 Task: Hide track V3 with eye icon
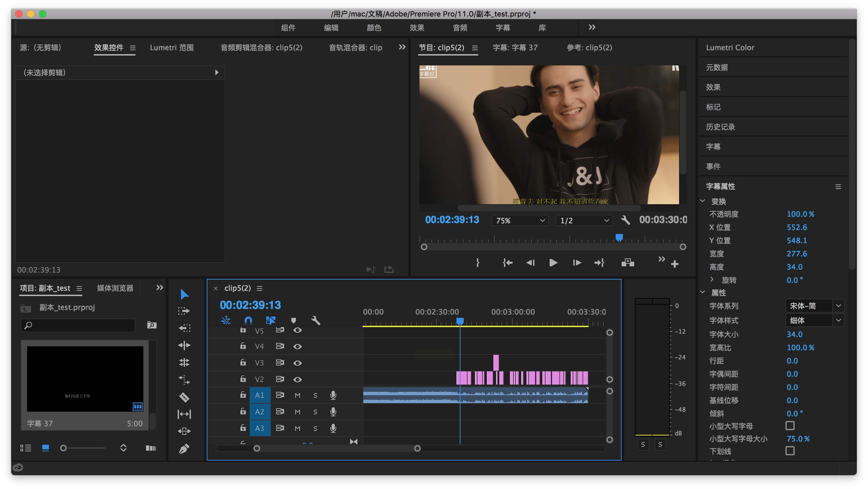click(x=297, y=363)
